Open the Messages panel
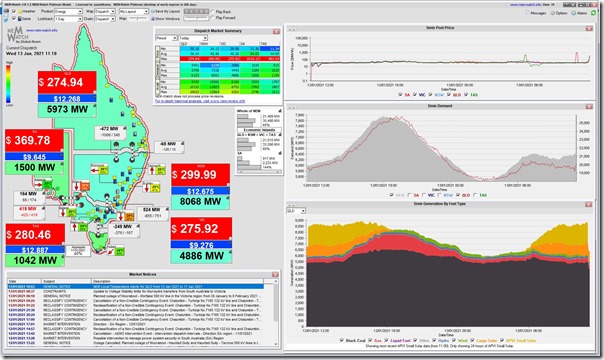Screen dimensions: 604x360 pyautogui.click(x=536, y=13)
